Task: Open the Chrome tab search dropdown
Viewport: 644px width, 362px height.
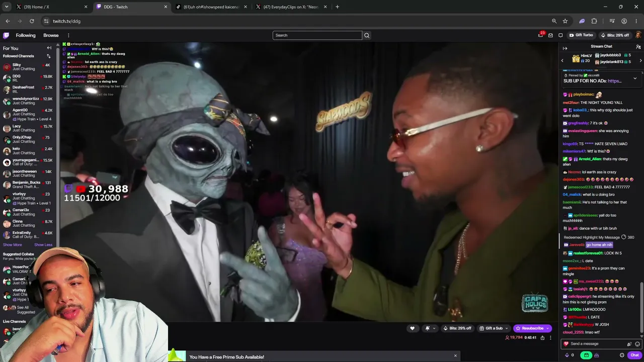Action: point(7,7)
